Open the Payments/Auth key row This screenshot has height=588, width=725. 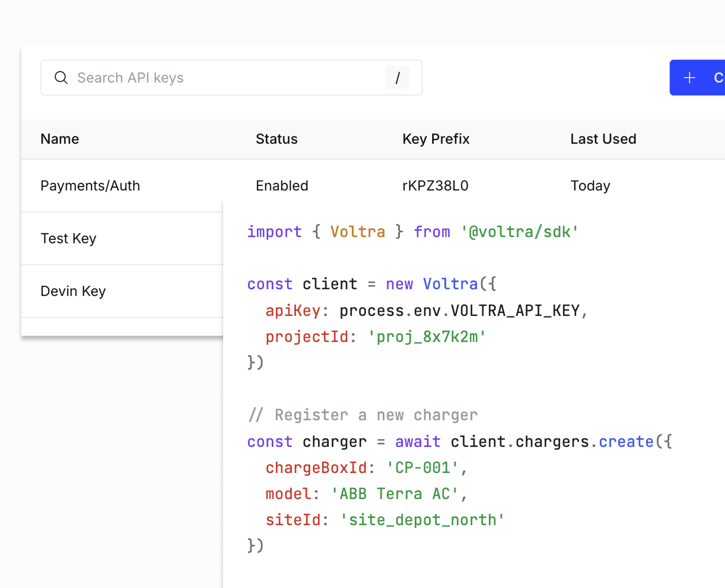click(x=90, y=186)
